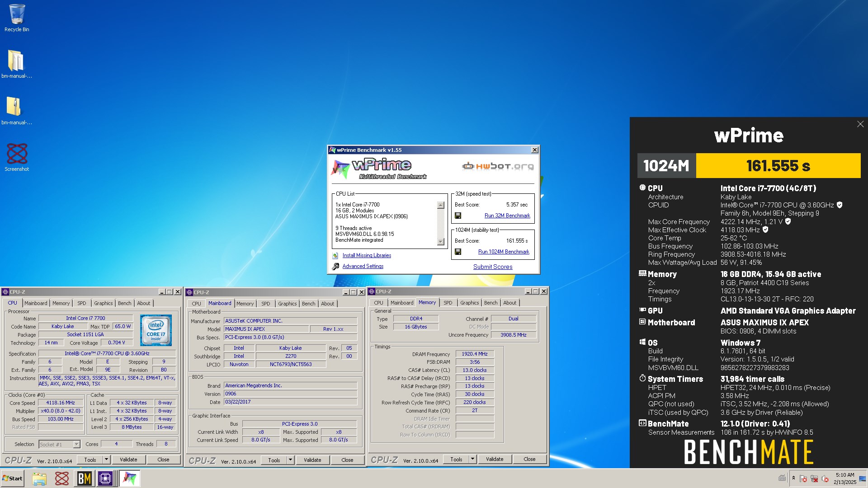Switch to CPU-Z taskbar icon
This screenshot has width=868, height=488.
(x=106, y=479)
